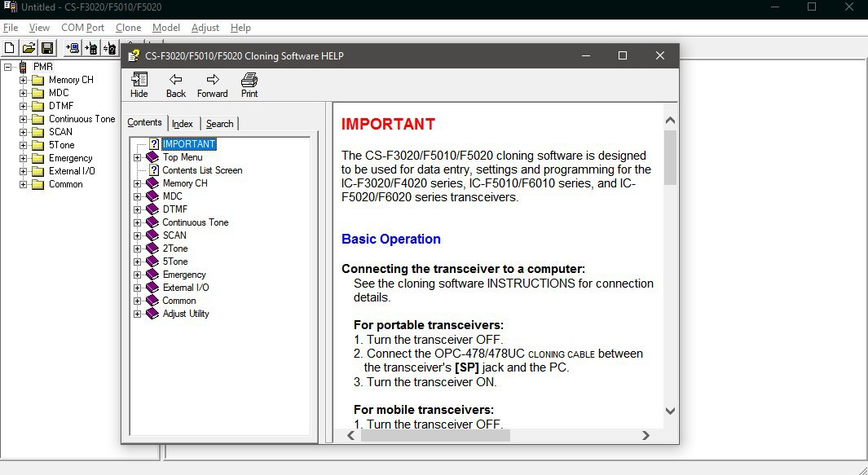Maximize the help window
The image size is (868, 475).
coord(623,55)
